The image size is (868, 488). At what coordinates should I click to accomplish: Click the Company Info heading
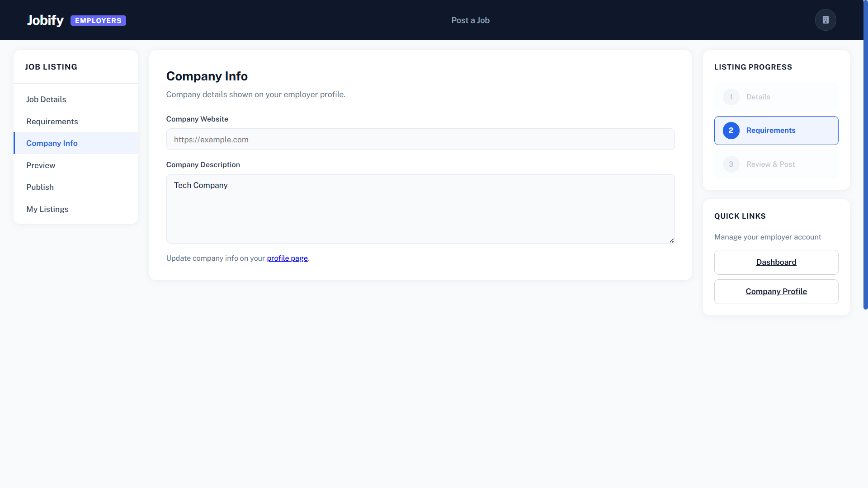207,76
